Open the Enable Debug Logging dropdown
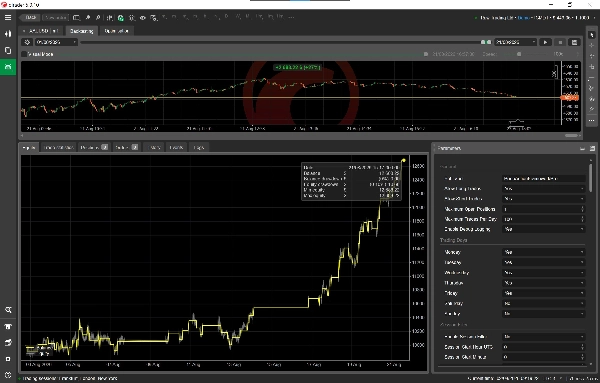Image resolution: width=600 pixels, height=383 pixels. point(543,229)
